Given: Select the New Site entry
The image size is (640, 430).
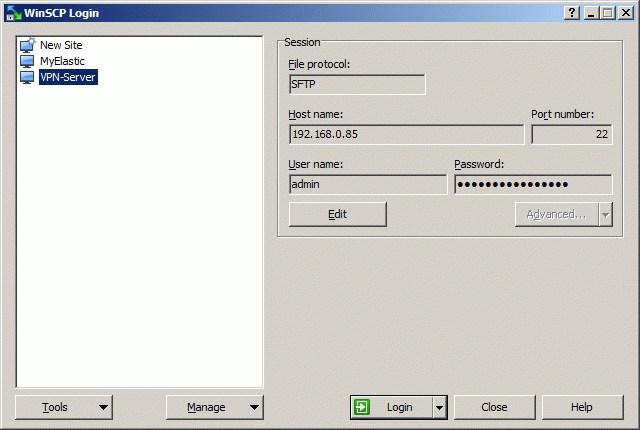Looking at the screenshot, I should click(x=61, y=45).
